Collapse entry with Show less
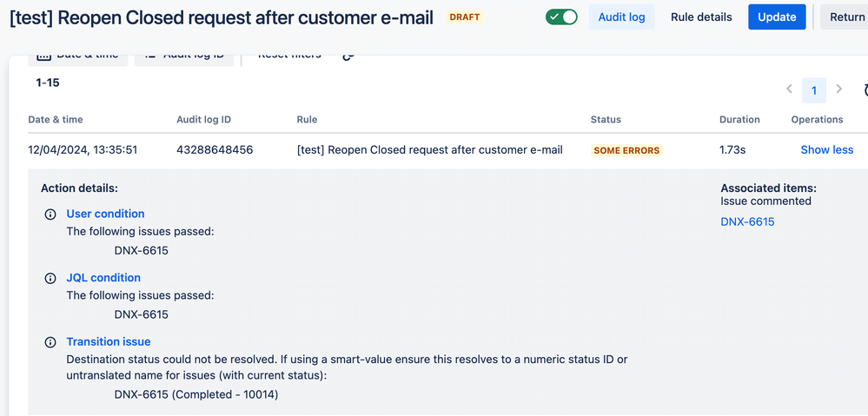Image resolution: width=868 pixels, height=416 pixels. 826,150
